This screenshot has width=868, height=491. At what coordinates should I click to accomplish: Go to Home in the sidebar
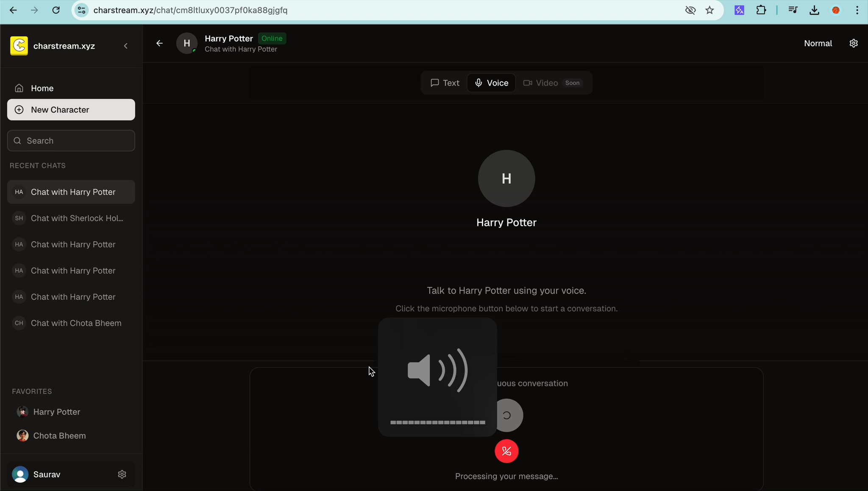(x=71, y=88)
